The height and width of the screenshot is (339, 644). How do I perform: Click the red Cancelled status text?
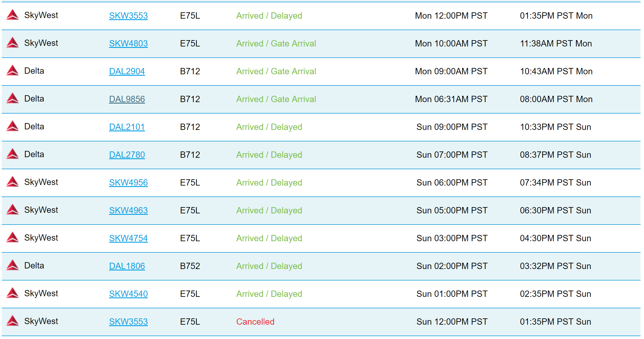pos(255,322)
